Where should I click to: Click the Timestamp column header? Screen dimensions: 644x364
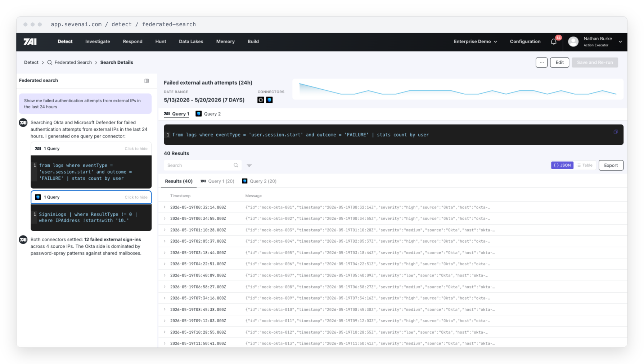(180, 196)
